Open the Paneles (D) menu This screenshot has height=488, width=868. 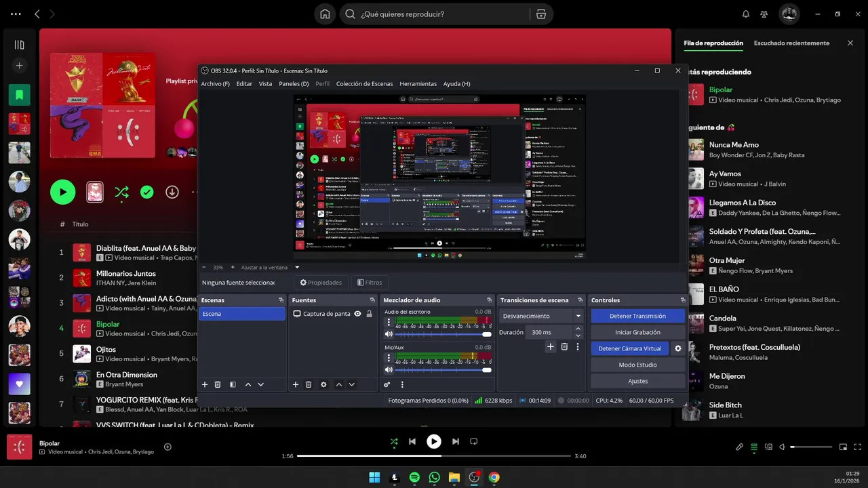coord(294,84)
